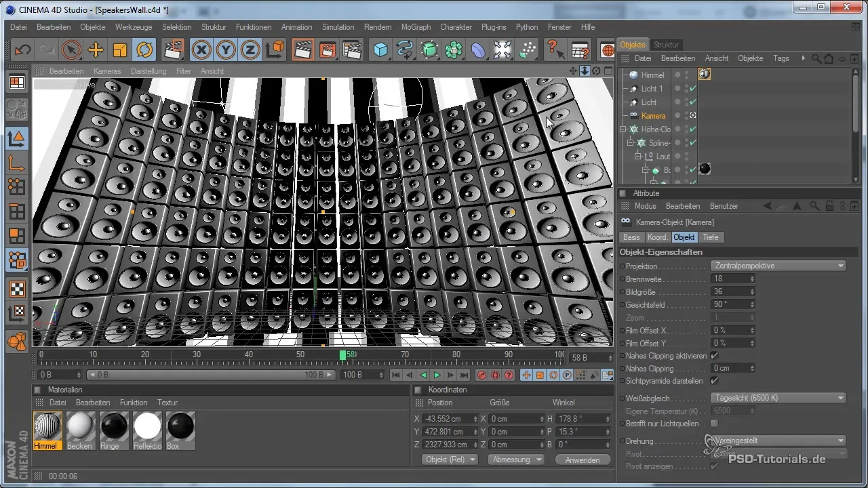Viewport: 868px width, 488px height.
Task: Open the array modeling objects icon
Action: (x=454, y=50)
